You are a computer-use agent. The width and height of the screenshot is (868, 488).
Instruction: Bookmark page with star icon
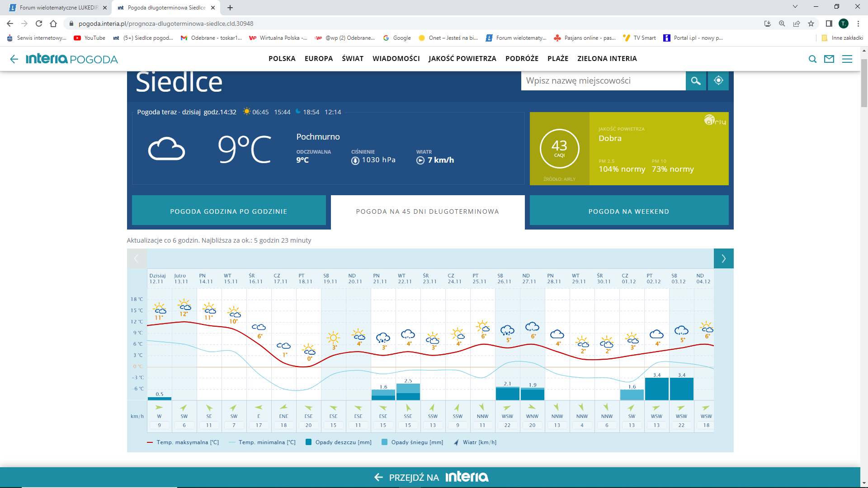click(811, 23)
